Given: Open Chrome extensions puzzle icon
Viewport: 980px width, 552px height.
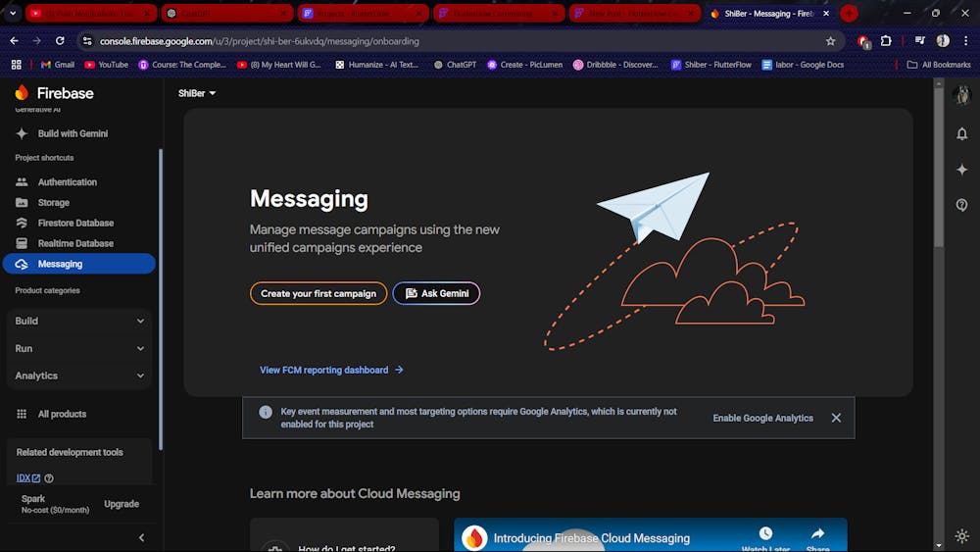Looking at the screenshot, I should 886,41.
